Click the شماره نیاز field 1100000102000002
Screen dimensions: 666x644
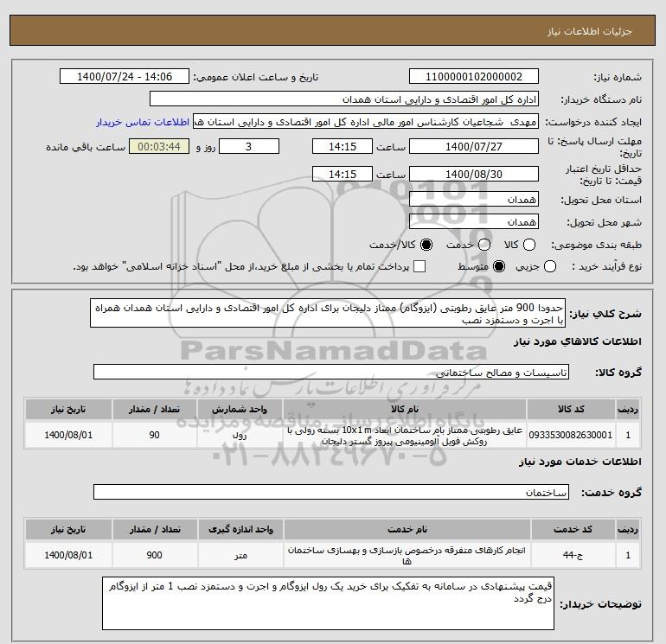474,76
